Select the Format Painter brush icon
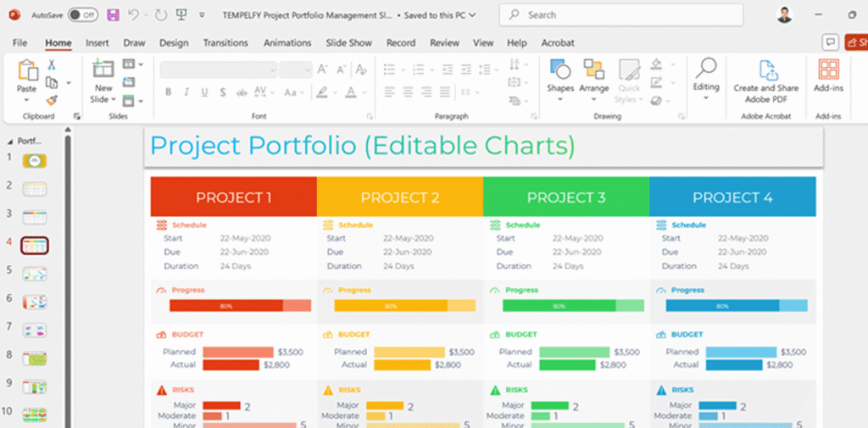The image size is (868, 428). pyautogui.click(x=52, y=100)
